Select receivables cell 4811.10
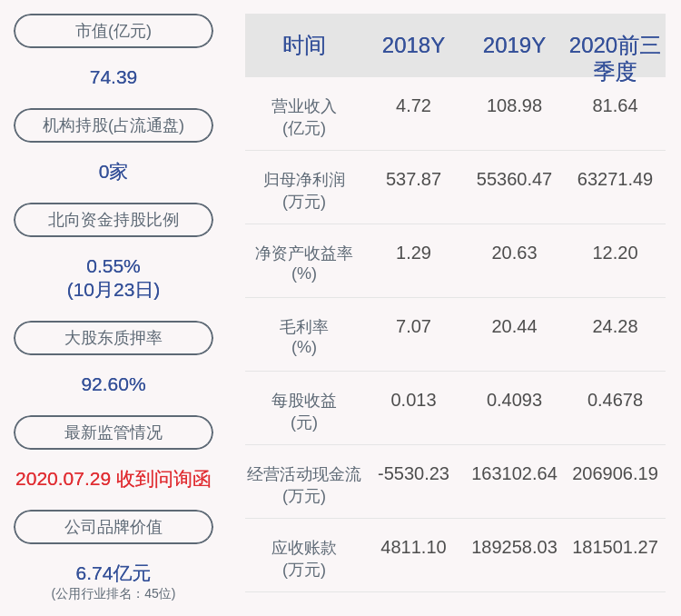The width and height of the screenshot is (681, 616). pyautogui.click(x=413, y=547)
